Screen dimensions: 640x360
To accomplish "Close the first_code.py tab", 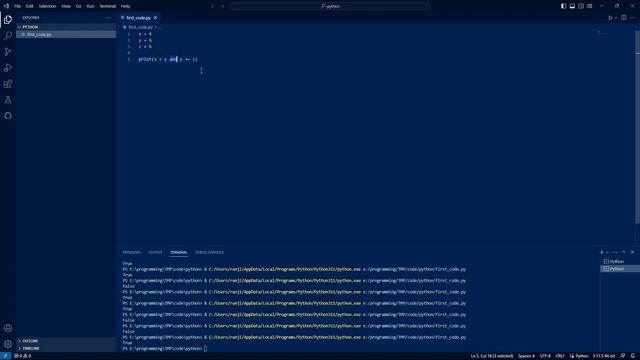I will coord(156,18).
